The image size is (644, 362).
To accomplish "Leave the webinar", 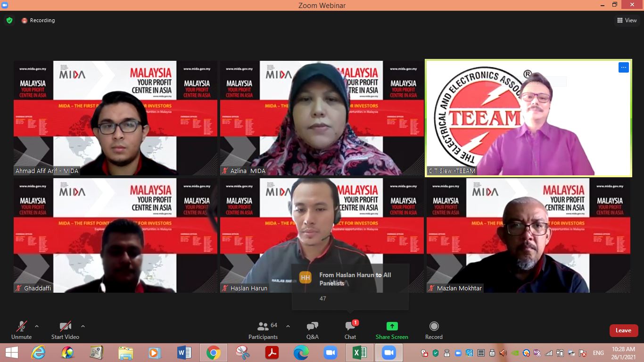I will (x=623, y=330).
